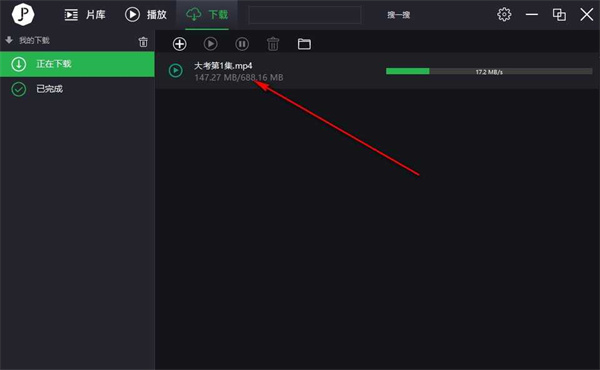Play 大考第1集.mp4 using its green play icon
Screen dimensions: 600x370
[x=176, y=71]
